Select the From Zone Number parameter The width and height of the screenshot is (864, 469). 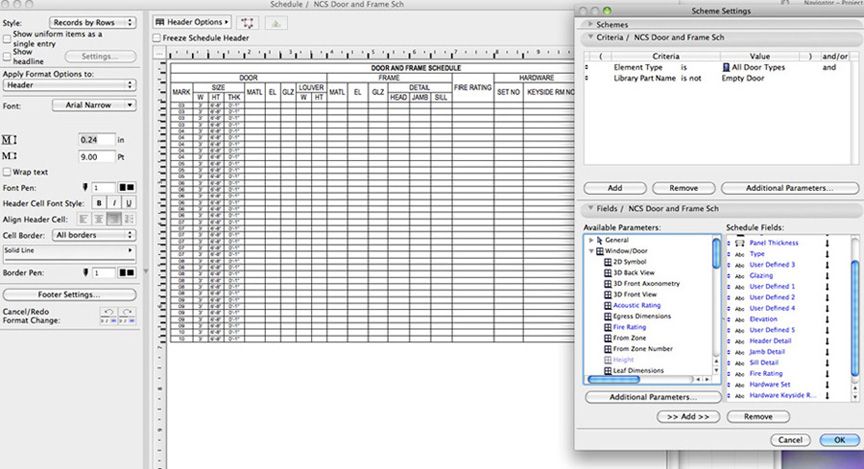click(642, 349)
